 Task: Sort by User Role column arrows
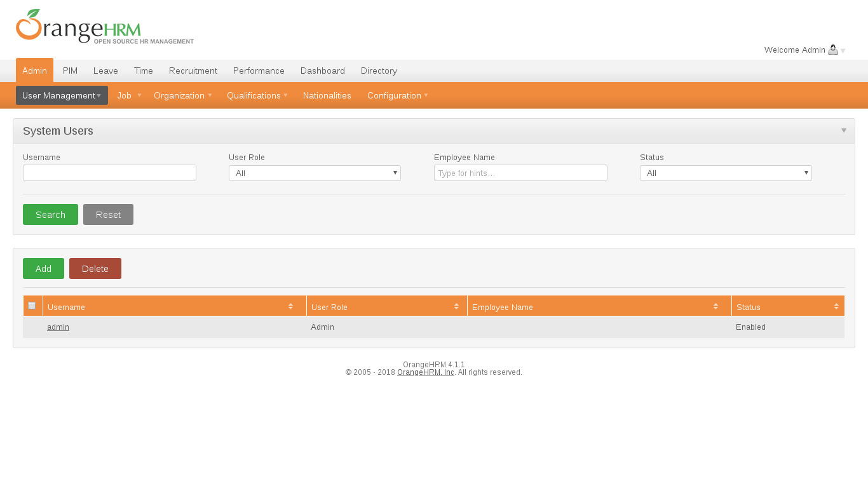(456, 306)
